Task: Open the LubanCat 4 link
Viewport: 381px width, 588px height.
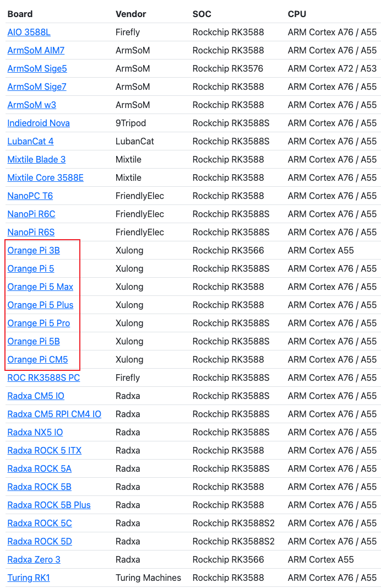Action: [x=30, y=142]
